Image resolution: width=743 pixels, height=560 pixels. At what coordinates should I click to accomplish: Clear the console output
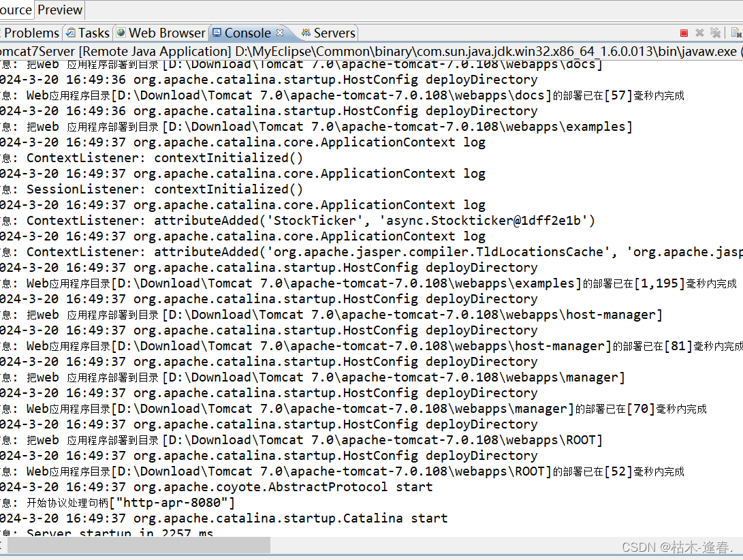pos(735,32)
